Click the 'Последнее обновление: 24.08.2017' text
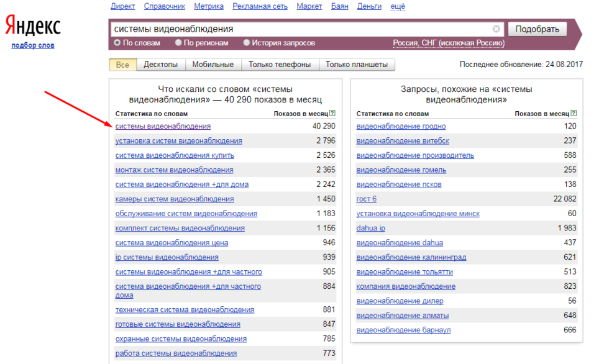This screenshot has height=364, width=604. click(x=521, y=65)
